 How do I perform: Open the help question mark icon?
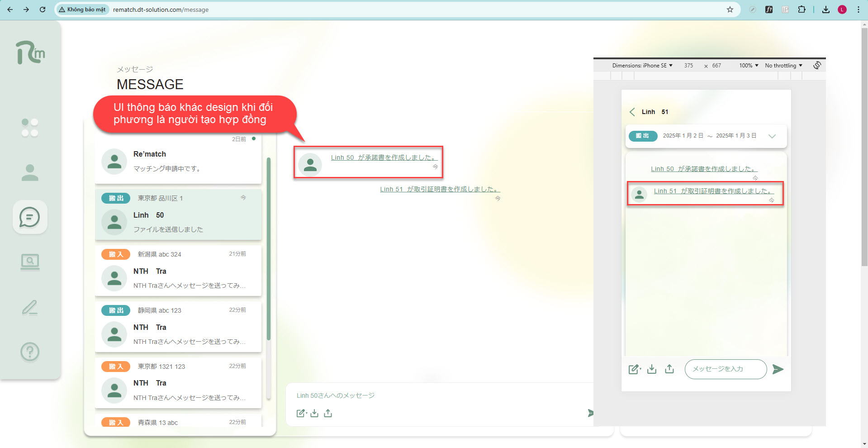click(30, 352)
